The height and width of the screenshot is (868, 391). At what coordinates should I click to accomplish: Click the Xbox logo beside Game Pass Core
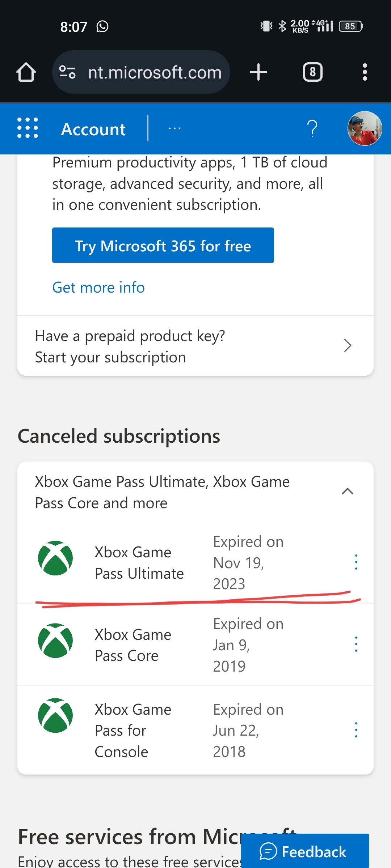click(x=55, y=641)
